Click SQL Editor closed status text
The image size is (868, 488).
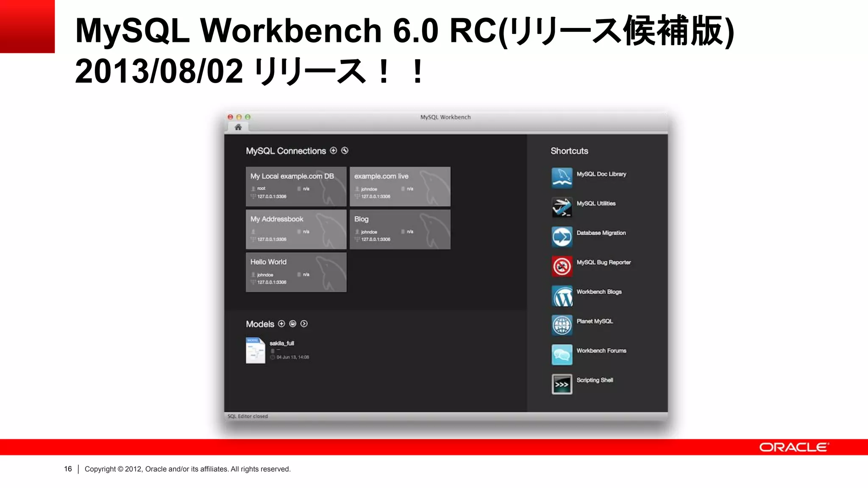click(248, 416)
